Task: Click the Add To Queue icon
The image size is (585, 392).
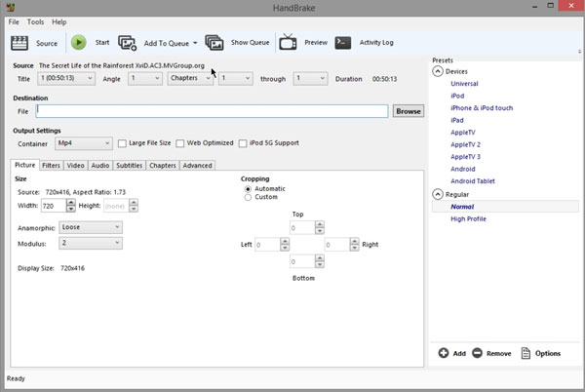Action: pos(127,43)
